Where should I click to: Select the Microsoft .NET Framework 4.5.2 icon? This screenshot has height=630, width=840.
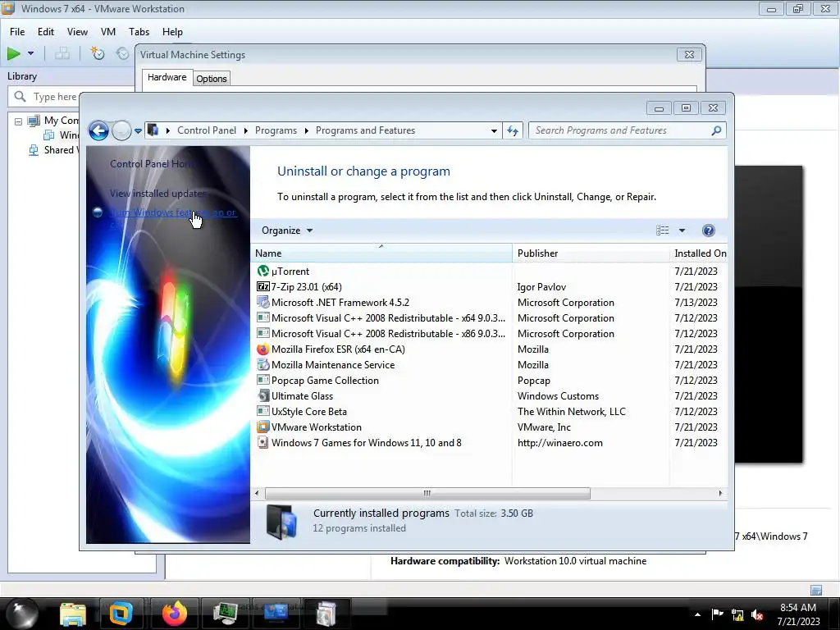tap(263, 302)
